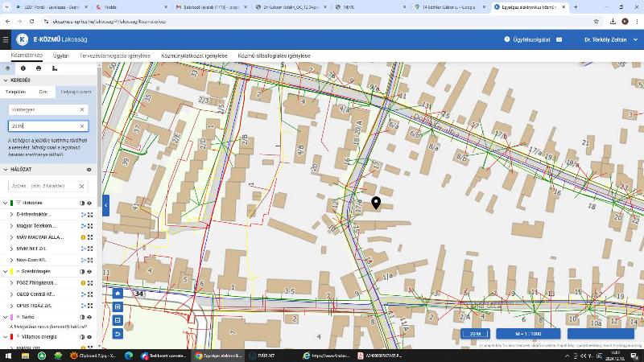Image resolution: width=644 pixels, height=362 pixels.
Task: Toggle visibility of Villamos energia group
Action: [x=89, y=337]
